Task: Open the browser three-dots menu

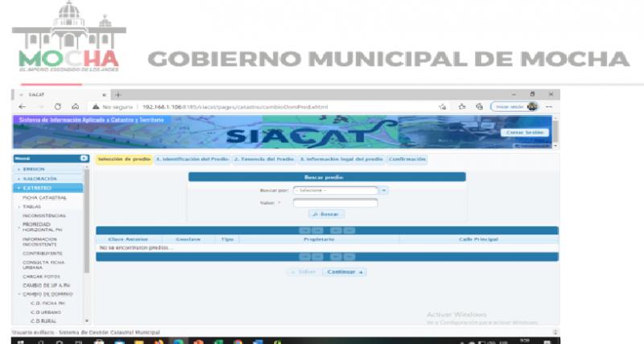Action: (549, 106)
